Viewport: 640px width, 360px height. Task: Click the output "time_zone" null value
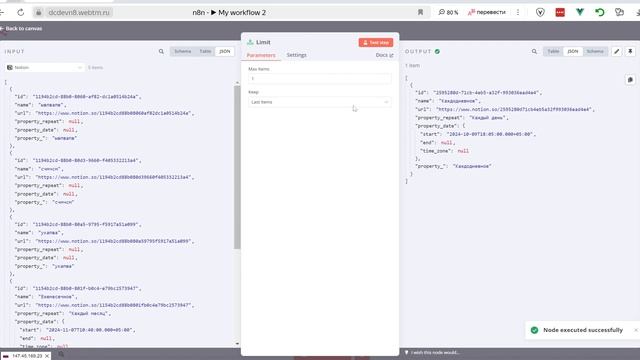pos(463,151)
